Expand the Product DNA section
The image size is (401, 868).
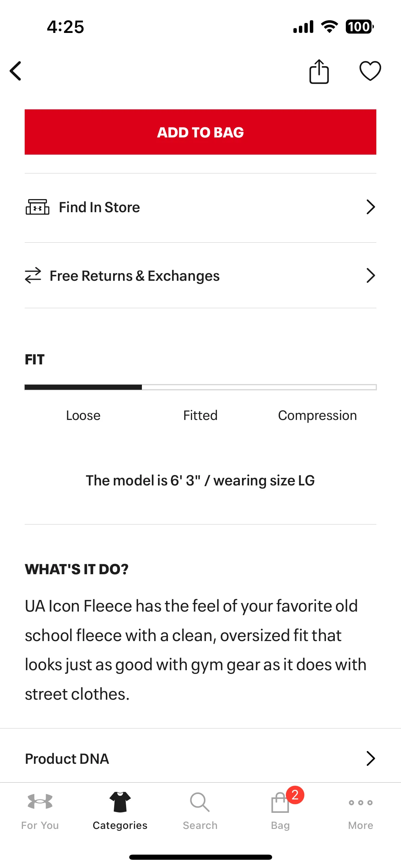point(200,759)
